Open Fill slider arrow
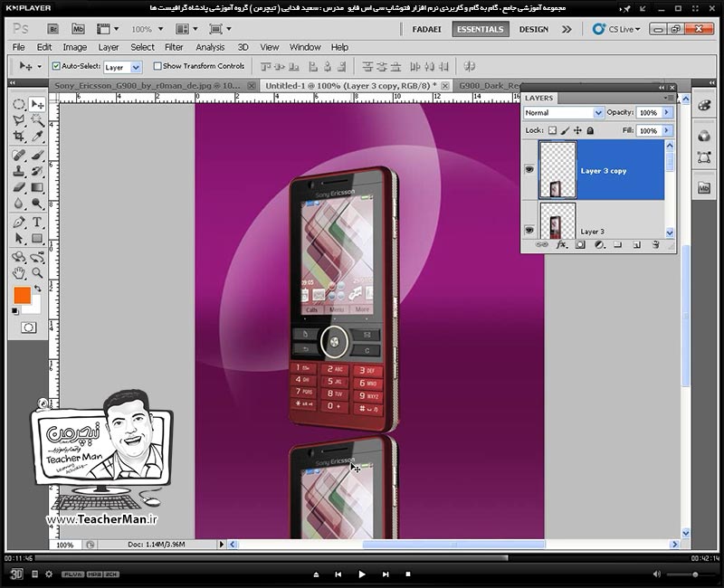 667,130
